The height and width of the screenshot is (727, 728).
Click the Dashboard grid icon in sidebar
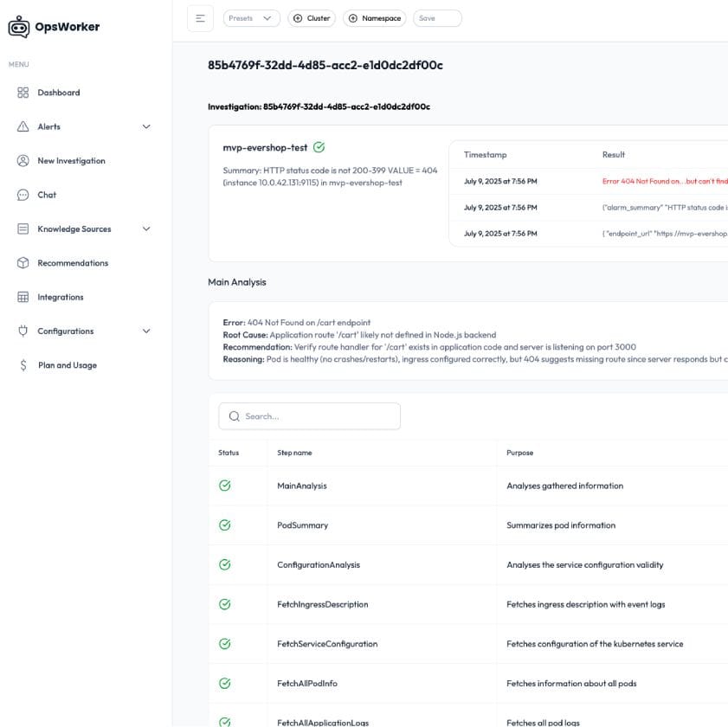23,93
